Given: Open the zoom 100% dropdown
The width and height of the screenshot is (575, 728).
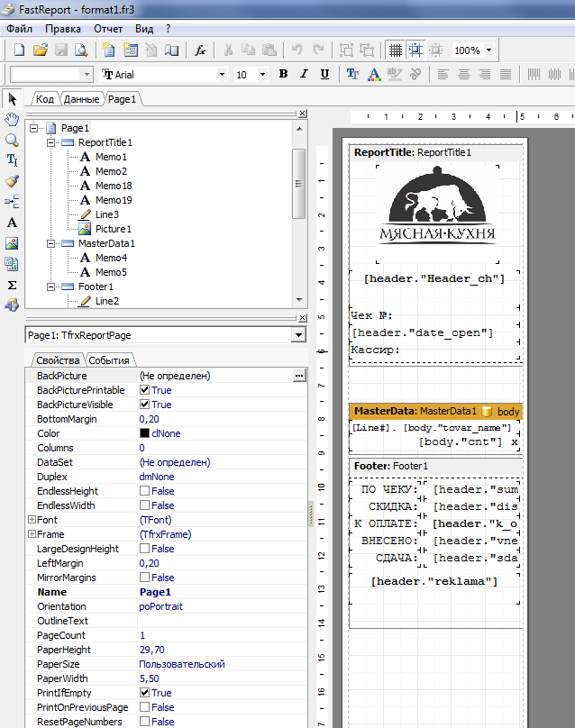Looking at the screenshot, I should tap(488, 50).
